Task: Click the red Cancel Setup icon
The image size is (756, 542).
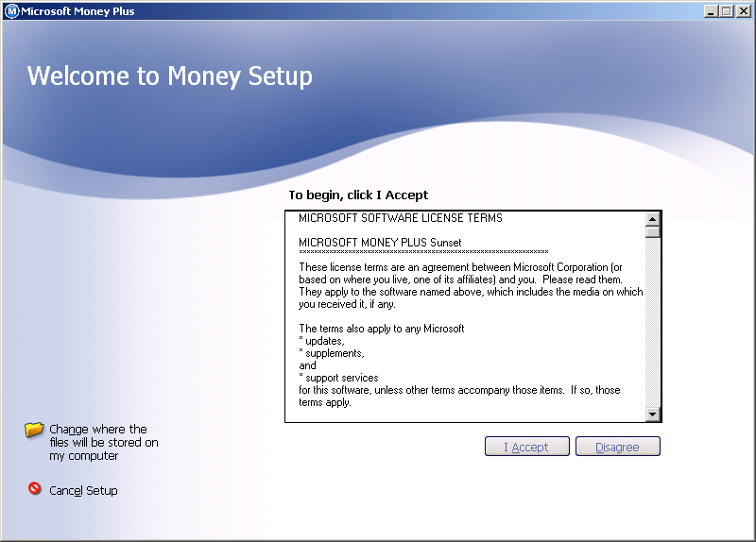Action: click(x=34, y=488)
